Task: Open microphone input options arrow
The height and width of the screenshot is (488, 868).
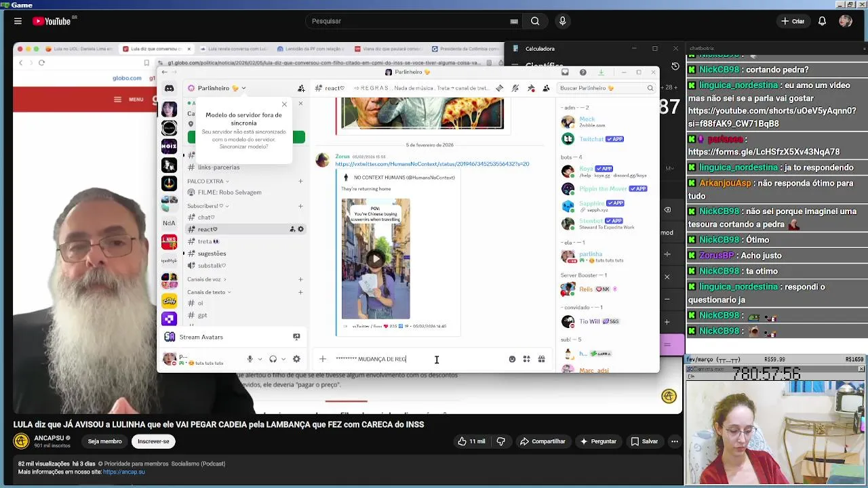Action: (x=260, y=359)
